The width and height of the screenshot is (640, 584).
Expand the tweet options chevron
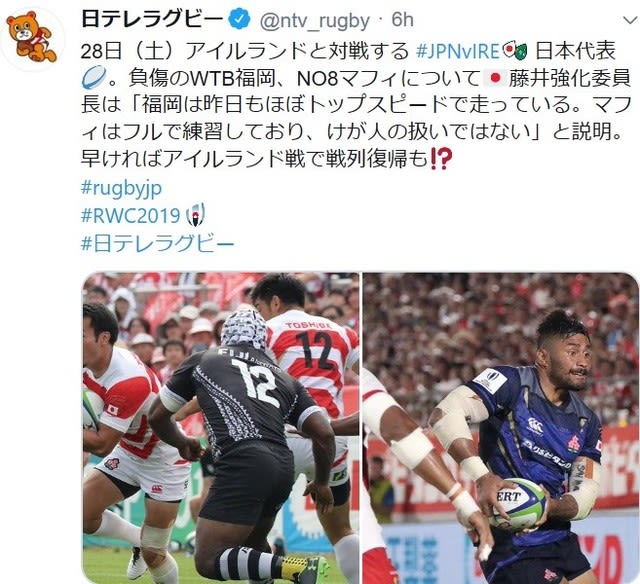click(630, 20)
